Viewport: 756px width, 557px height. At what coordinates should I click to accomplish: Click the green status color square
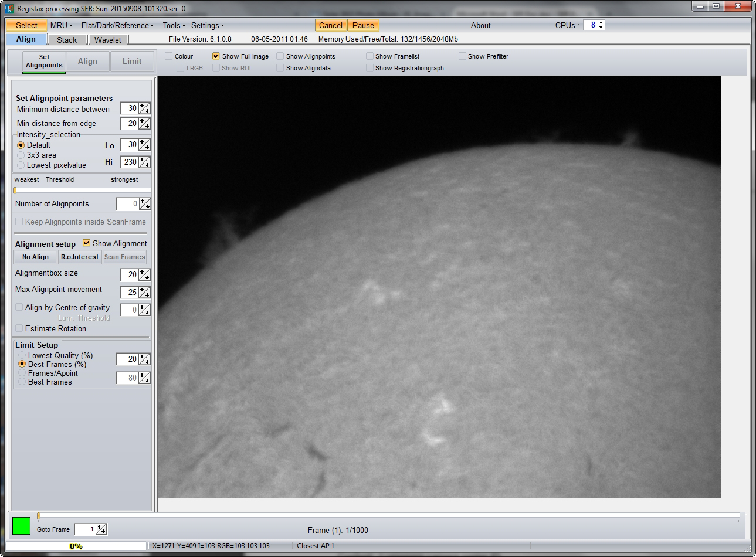coord(21,525)
